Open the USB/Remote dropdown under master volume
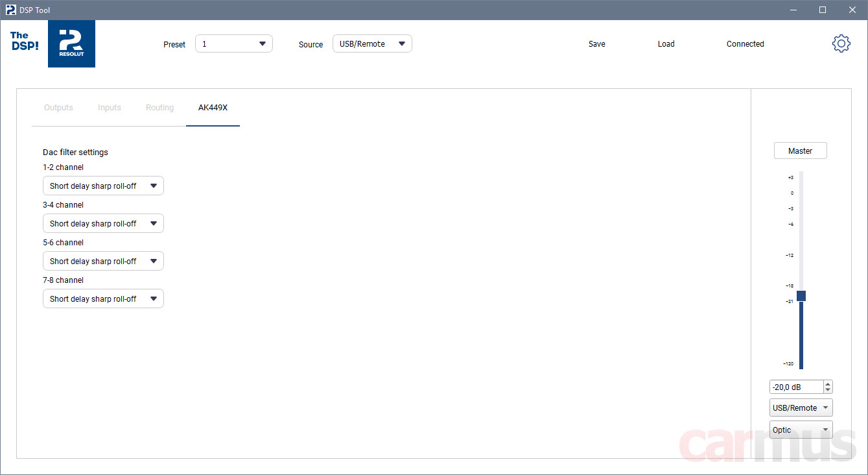This screenshot has width=868, height=475. click(x=801, y=408)
